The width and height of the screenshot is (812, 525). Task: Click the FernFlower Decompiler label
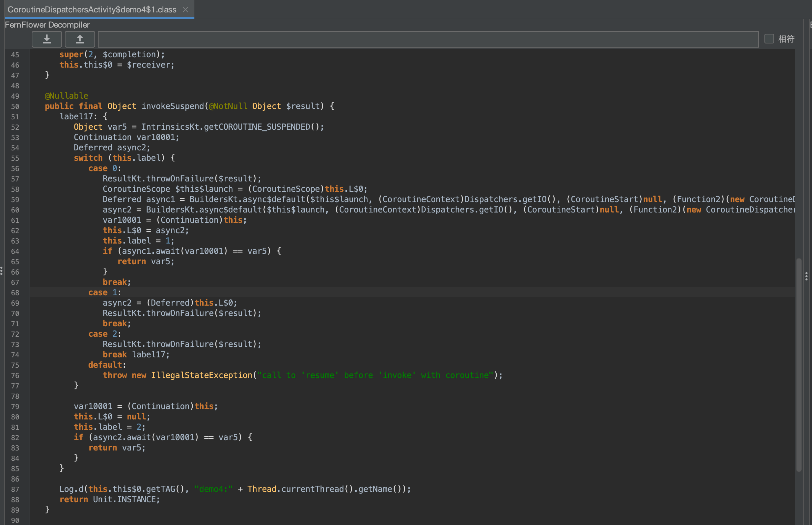pos(47,25)
